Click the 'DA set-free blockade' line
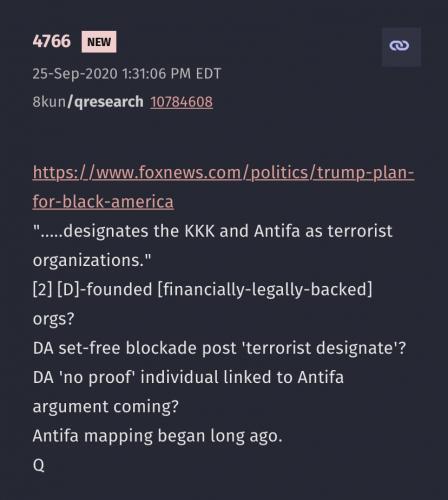The width and height of the screenshot is (448, 500). [219, 348]
